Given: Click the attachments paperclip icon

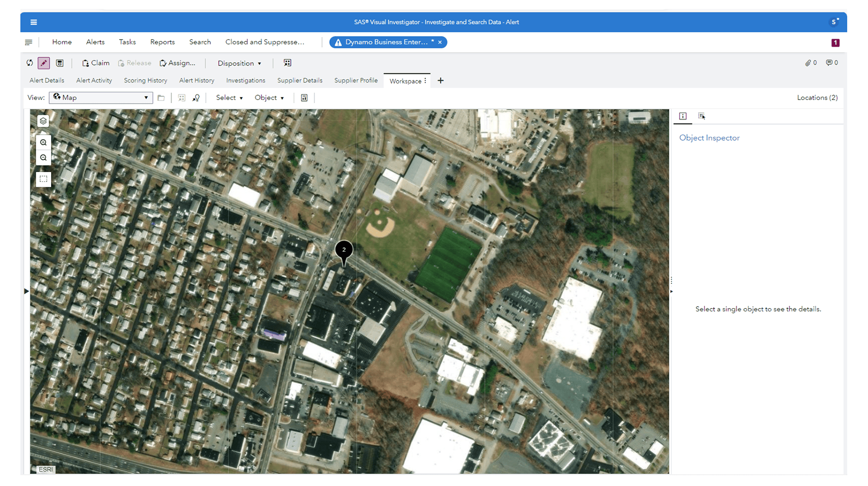Looking at the screenshot, I should point(808,63).
